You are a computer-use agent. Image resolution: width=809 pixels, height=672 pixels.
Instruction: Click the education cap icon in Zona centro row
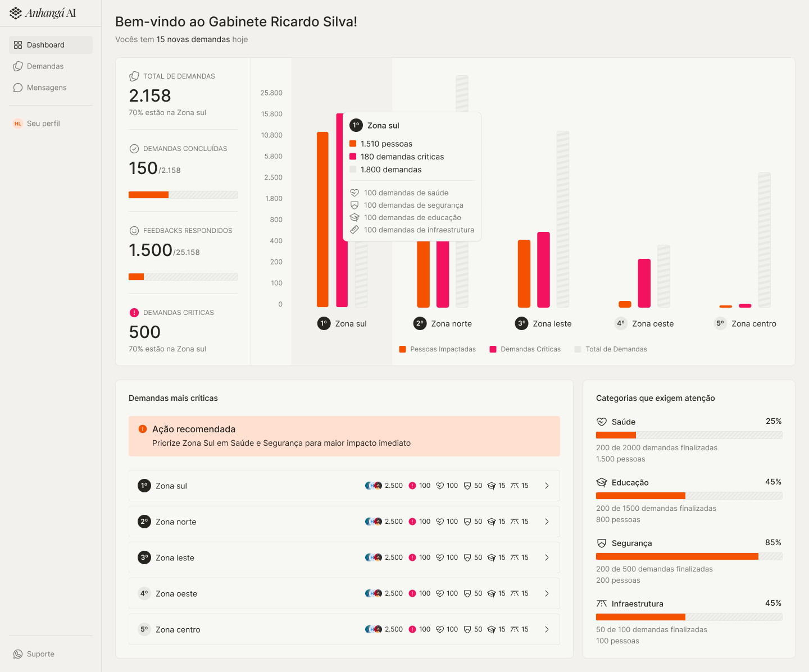pos(492,629)
